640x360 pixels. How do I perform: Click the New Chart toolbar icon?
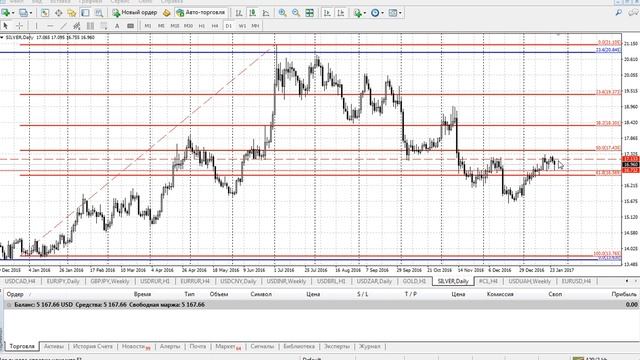point(5,13)
